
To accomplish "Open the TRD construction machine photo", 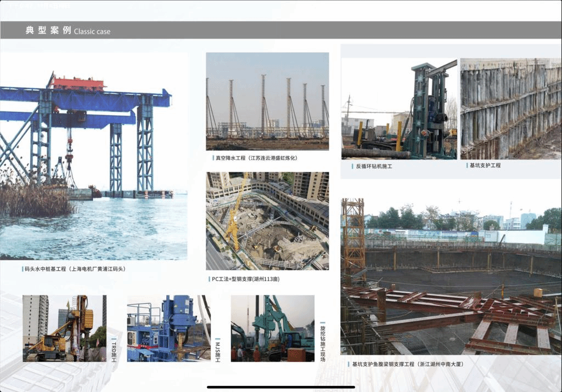I will 64,328.
